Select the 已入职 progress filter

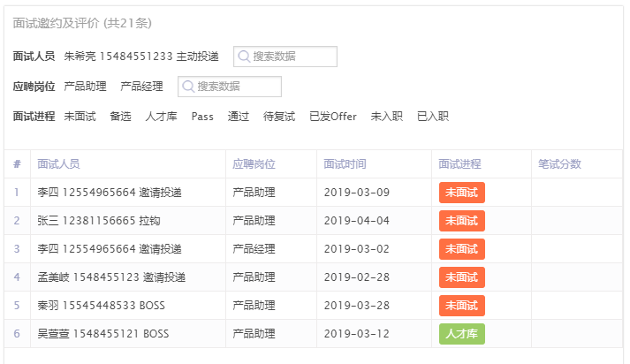(433, 117)
